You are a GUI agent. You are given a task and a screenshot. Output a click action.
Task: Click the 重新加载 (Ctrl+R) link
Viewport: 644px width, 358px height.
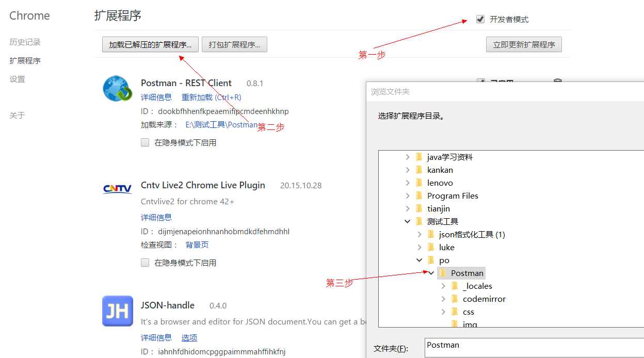(211, 97)
